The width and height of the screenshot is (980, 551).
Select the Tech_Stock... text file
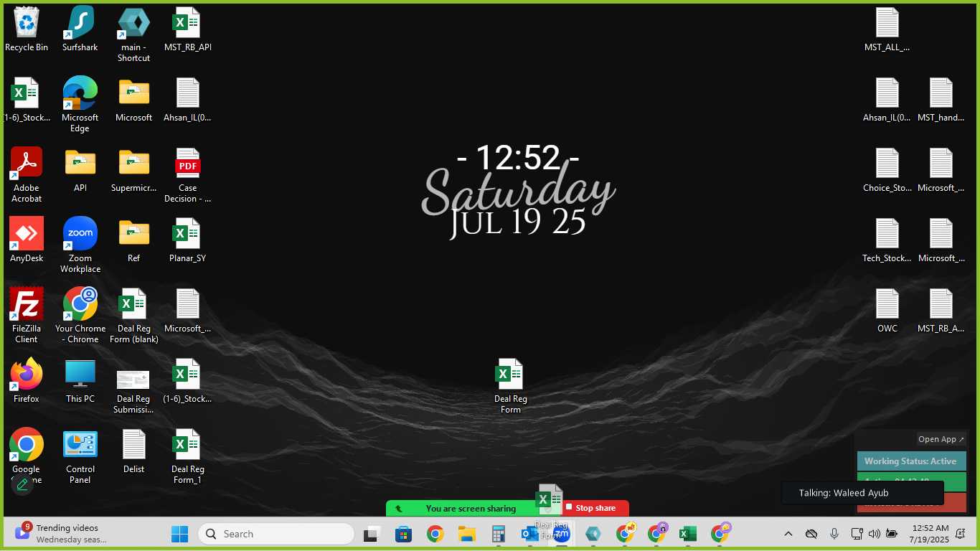887,240
